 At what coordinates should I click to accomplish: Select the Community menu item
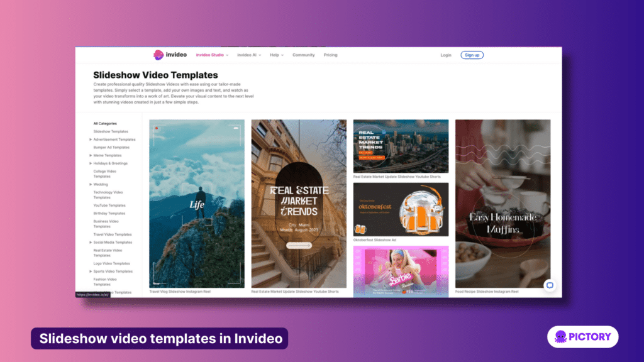coord(304,55)
